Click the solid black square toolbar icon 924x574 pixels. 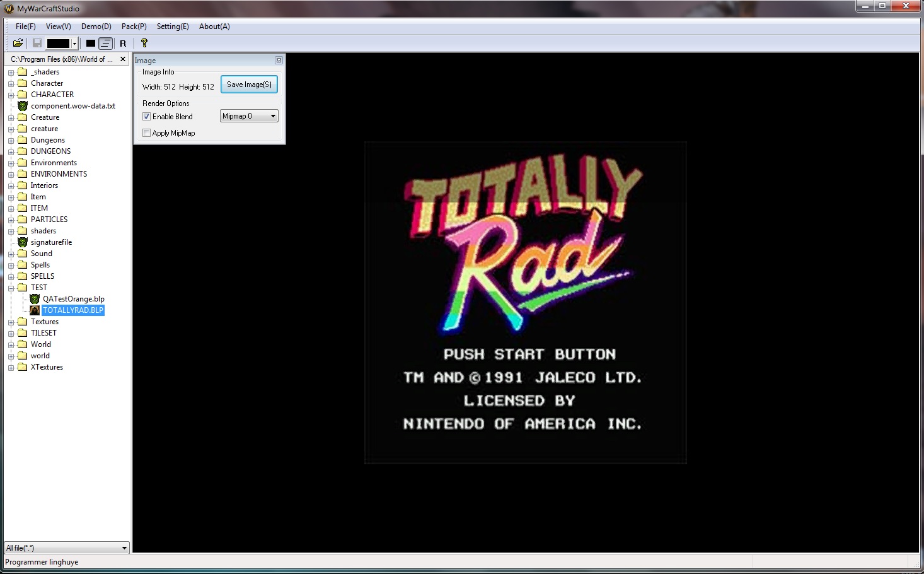coord(91,44)
